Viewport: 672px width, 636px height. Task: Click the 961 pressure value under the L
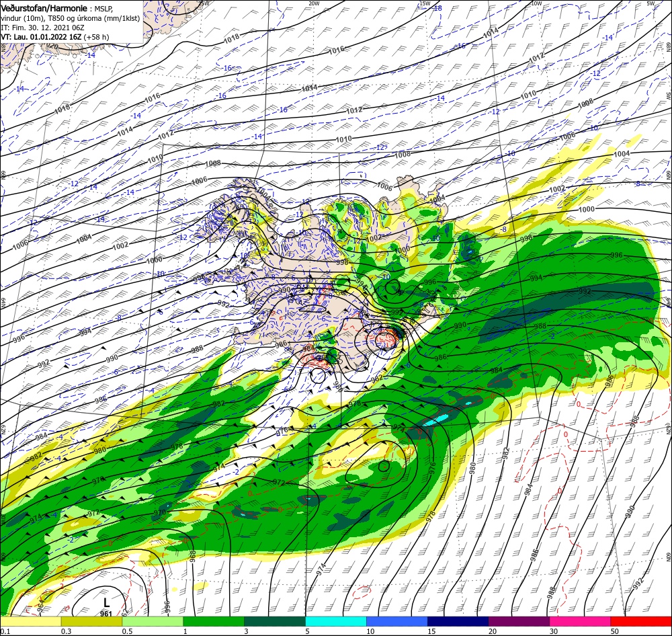pos(106,614)
